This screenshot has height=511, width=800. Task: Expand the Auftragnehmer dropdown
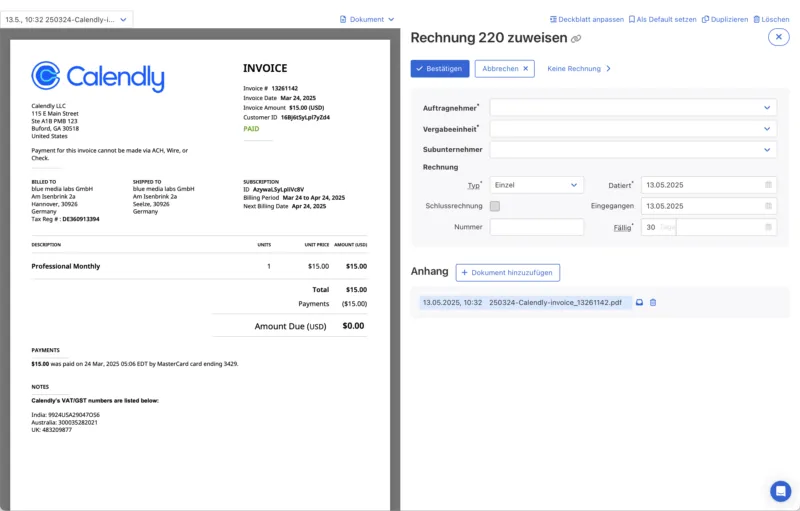[632, 108]
